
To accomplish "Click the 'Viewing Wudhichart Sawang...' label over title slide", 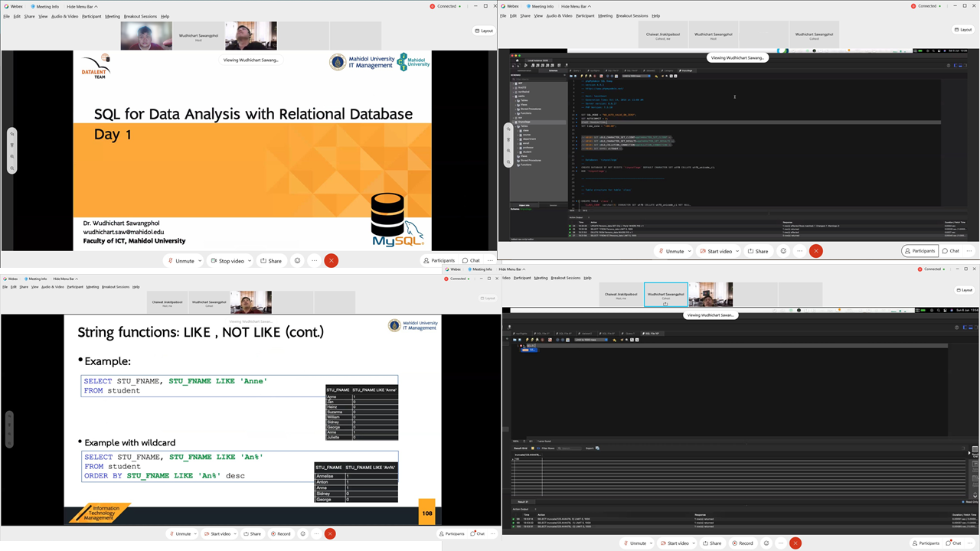I will coord(251,60).
